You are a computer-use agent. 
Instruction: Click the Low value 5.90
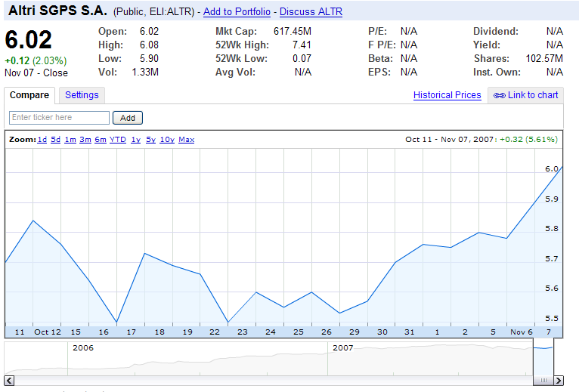149,58
